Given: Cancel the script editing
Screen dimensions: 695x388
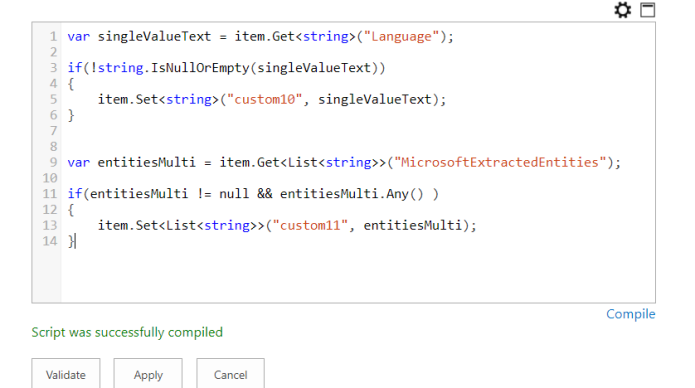Looking at the screenshot, I should pyautogui.click(x=230, y=374).
